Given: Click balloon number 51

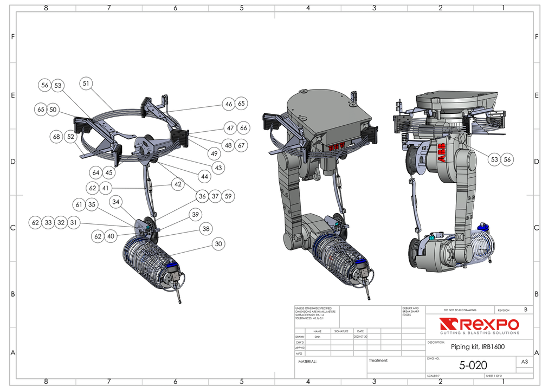Looking at the screenshot, I should (x=86, y=83).
